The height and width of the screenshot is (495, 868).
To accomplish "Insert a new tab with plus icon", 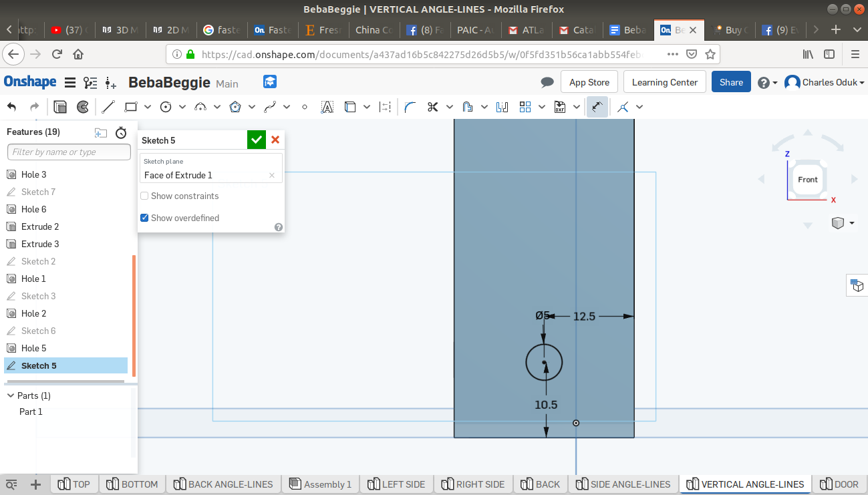I will point(36,484).
